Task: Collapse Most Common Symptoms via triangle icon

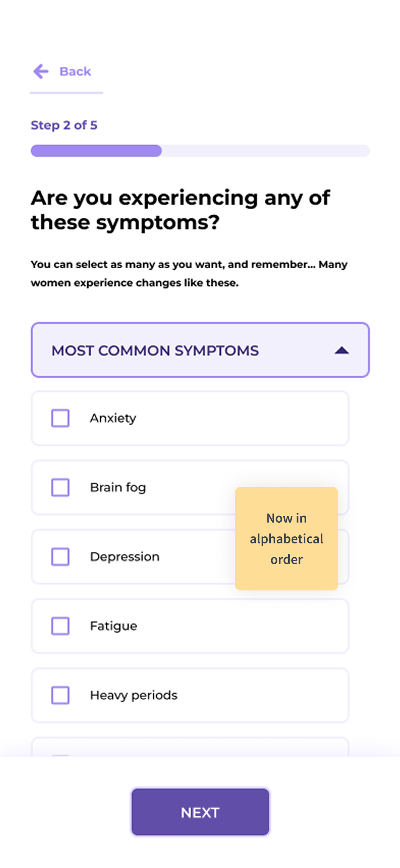Action: 341,350
